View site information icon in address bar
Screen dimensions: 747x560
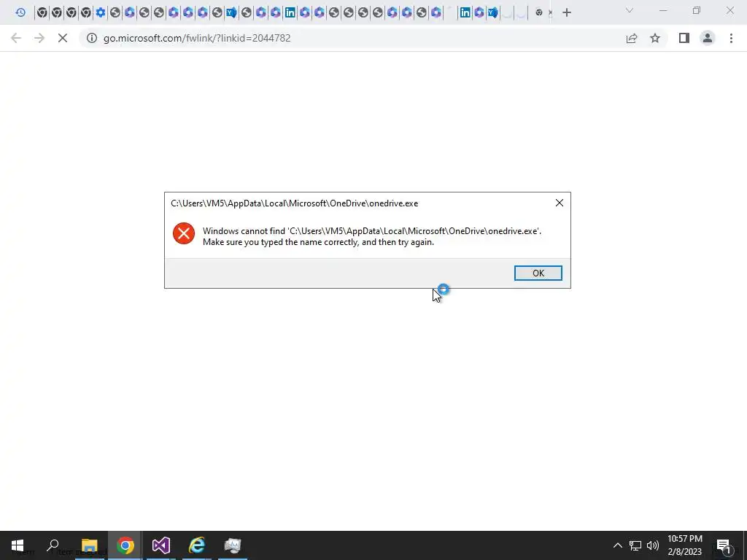click(x=92, y=38)
